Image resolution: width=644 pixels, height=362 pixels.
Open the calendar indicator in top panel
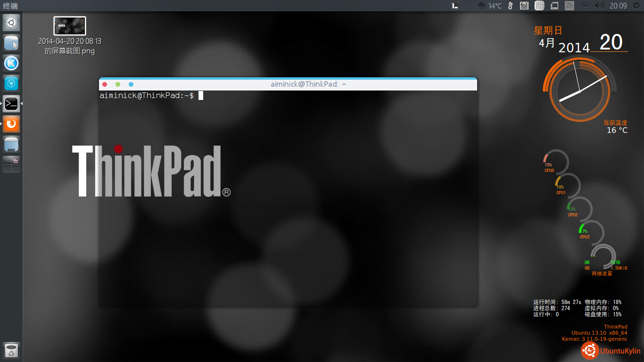pyautogui.click(x=524, y=6)
